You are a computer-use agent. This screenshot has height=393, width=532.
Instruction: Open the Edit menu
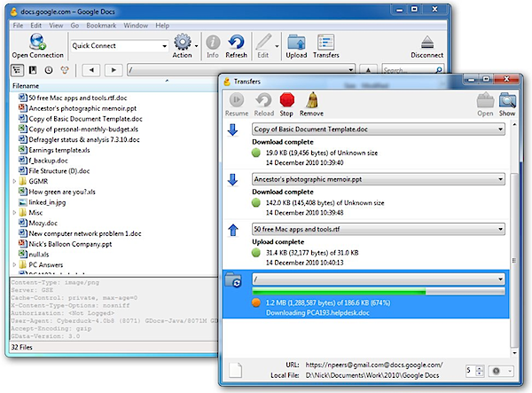36,26
